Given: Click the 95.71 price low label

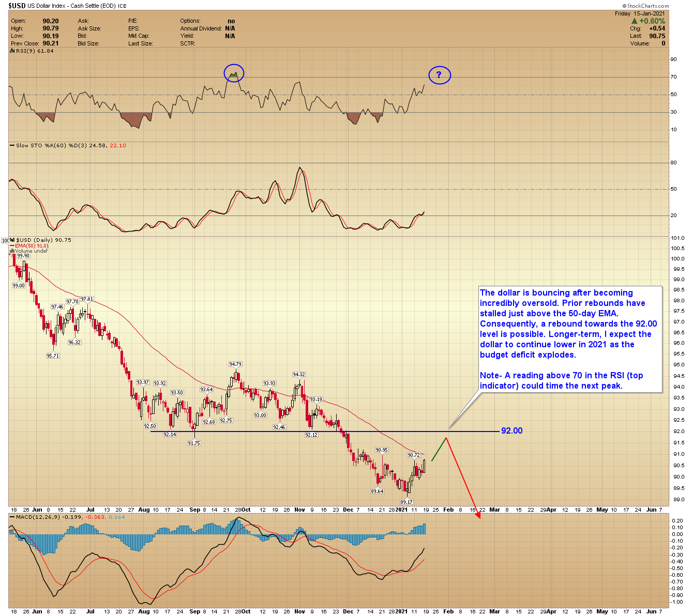Looking at the screenshot, I should point(53,356).
